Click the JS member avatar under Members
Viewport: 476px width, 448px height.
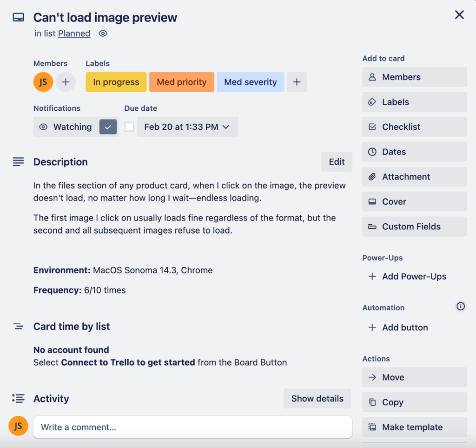(43, 82)
